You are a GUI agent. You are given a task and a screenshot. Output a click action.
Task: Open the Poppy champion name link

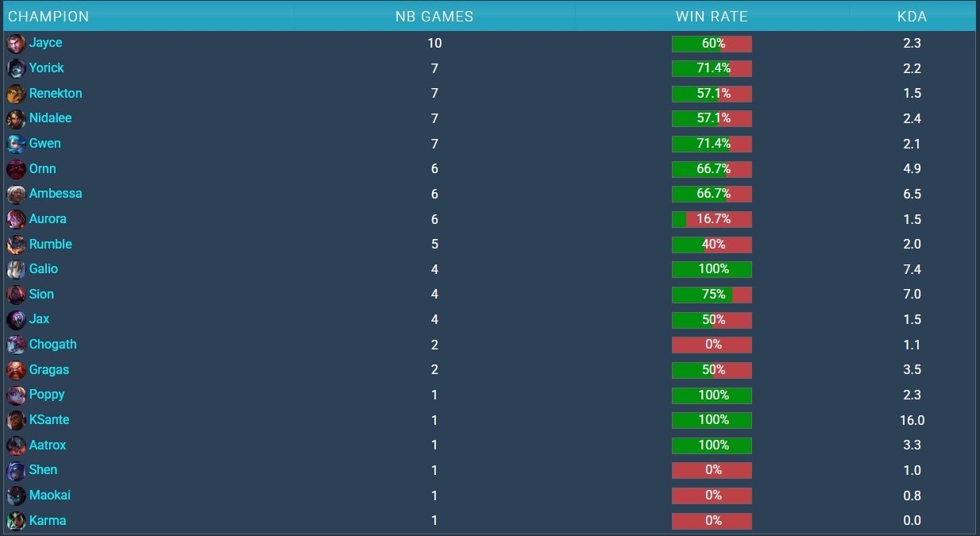tap(47, 395)
